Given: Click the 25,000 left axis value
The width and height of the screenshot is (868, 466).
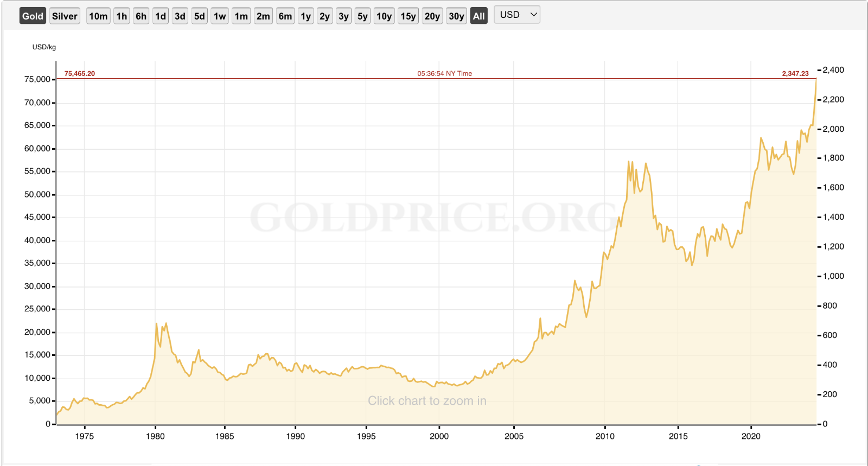Looking at the screenshot, I should point(37,309).
